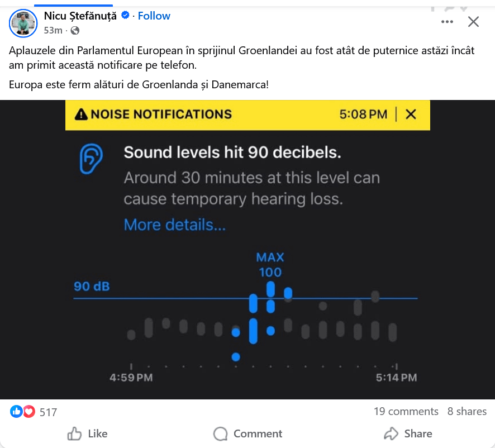Follow Nicu Ștefănuță
This screenshot has width=495, height=448.
(154, 16)
